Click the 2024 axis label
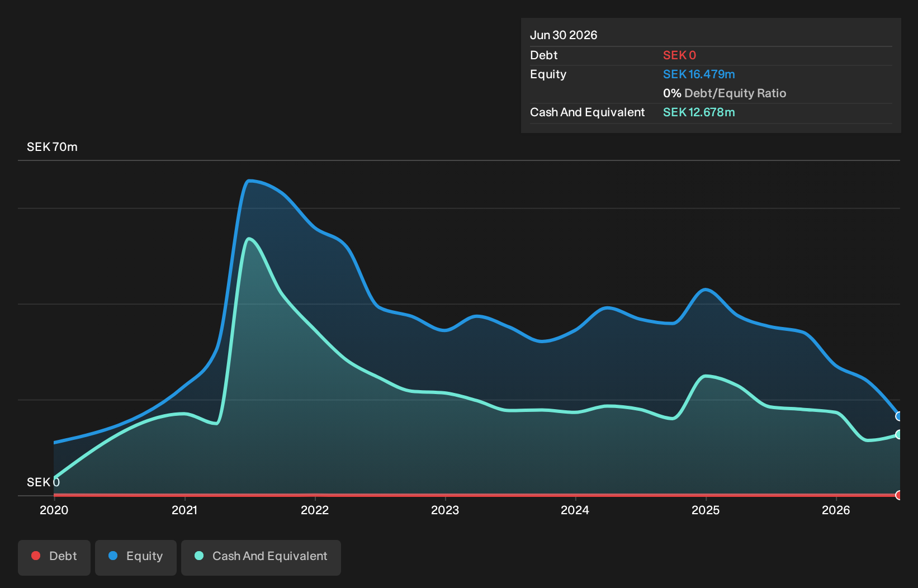 (x=575, y=510)
